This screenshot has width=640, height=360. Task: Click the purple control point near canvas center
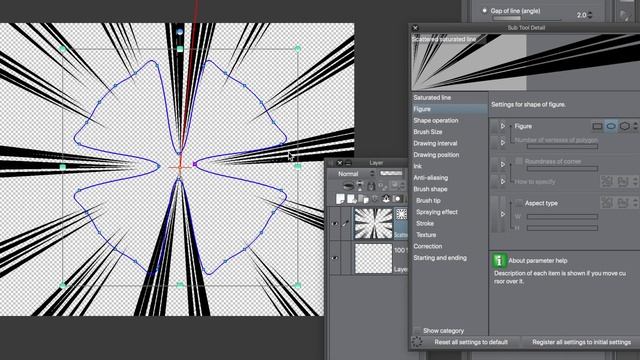[x=195, y=164]
